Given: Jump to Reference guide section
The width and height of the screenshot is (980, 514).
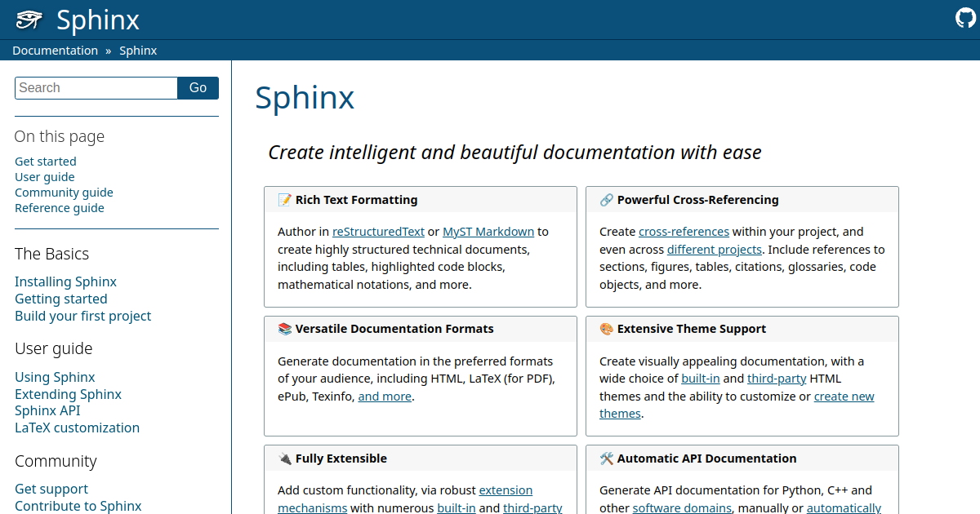Looking at the screenshot, I should click(60, 208).
